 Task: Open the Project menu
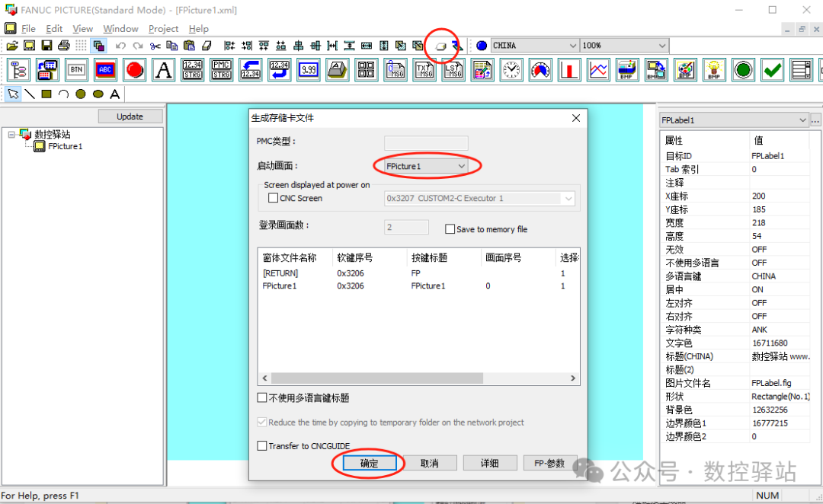pyautogui.click(x=163, y=29)
